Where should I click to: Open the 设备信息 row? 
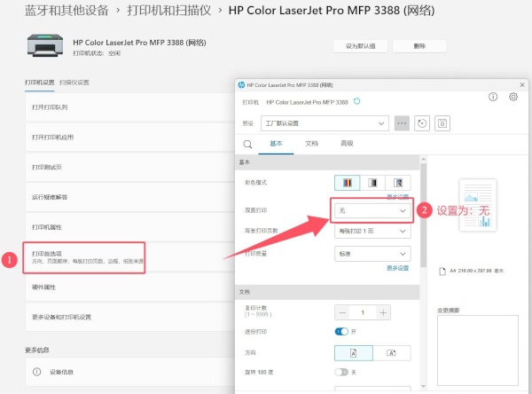pyautogui.click(x=130, y=372)
